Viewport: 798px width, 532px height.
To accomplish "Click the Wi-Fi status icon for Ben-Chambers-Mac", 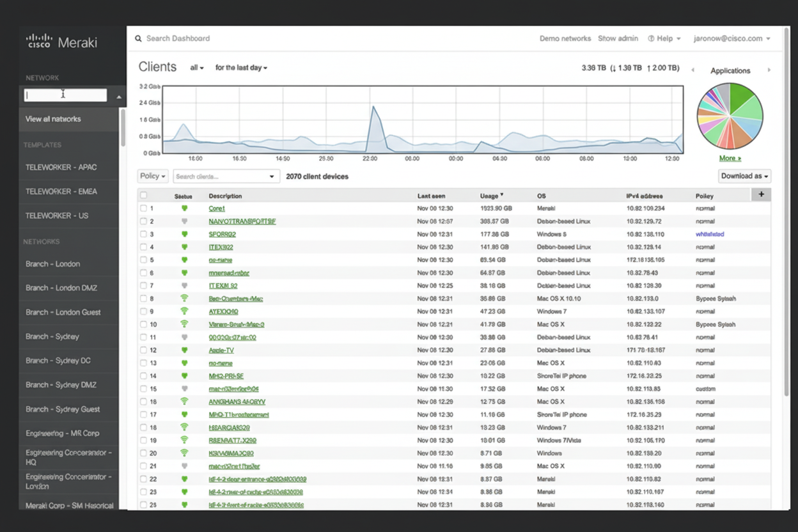I will 184,298.
